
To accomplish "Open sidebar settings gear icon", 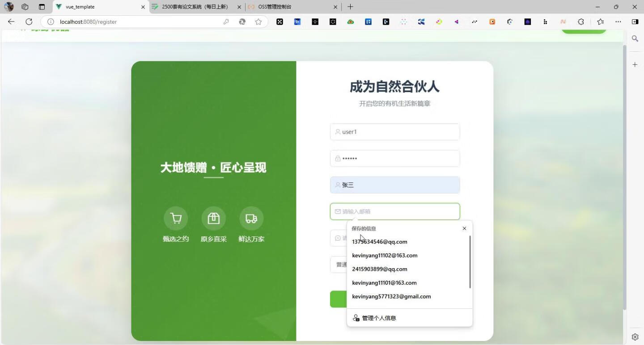I will pyautogui.click(x=635, y=337).
